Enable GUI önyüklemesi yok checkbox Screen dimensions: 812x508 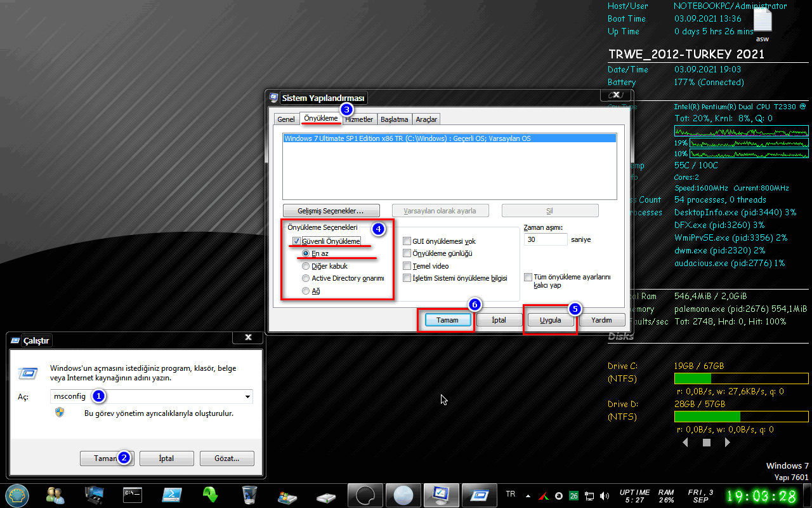pos(407,241)
